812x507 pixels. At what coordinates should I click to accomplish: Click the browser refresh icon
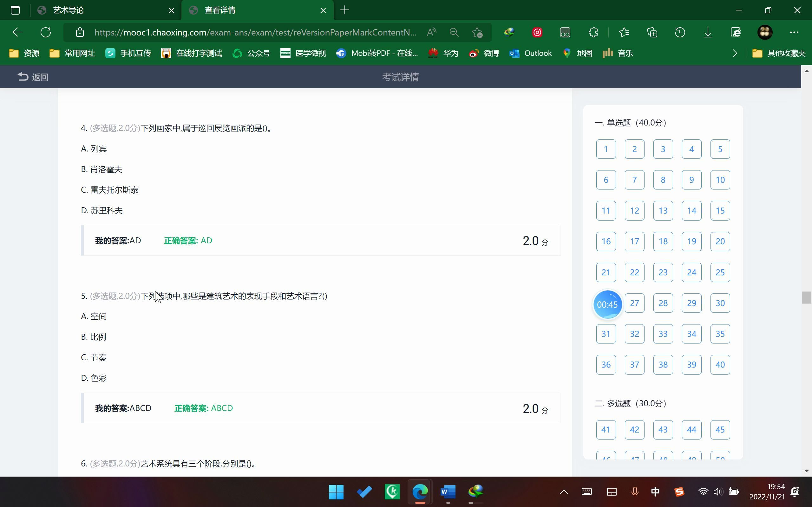(x=45, y=32)
